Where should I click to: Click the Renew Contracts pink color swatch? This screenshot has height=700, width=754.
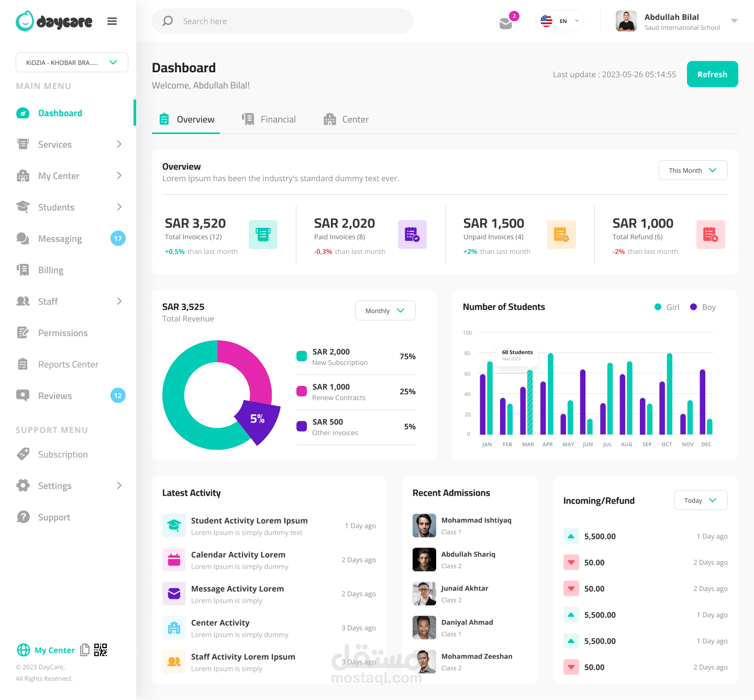click(302, 391)
